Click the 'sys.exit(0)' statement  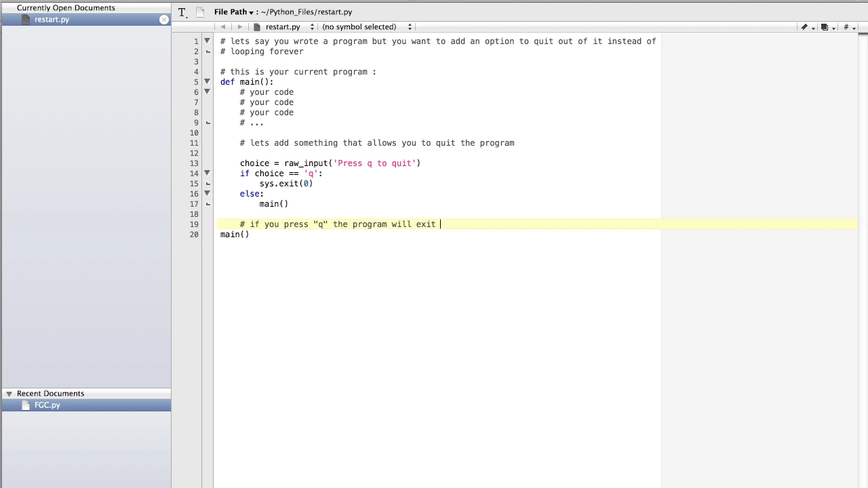286,184
